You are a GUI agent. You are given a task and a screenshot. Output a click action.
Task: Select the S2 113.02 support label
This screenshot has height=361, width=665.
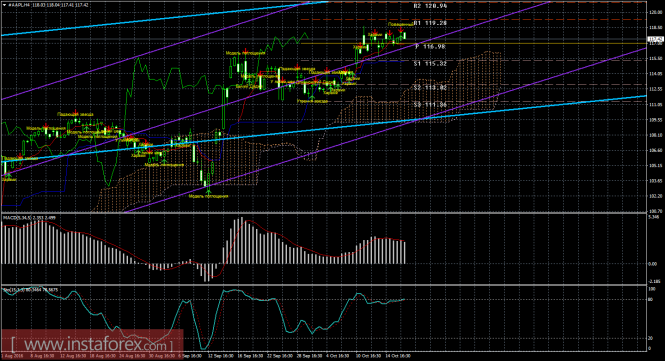pos(430,87)
